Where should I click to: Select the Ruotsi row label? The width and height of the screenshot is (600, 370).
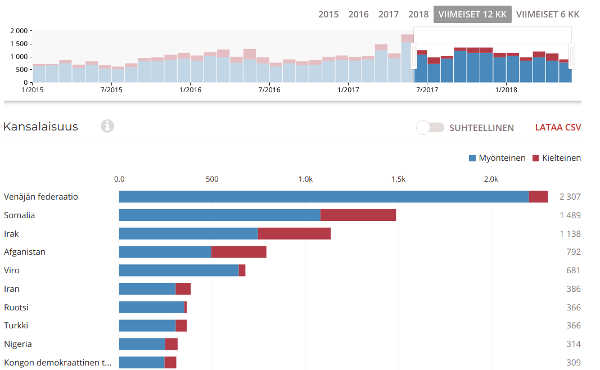point(16,307)
